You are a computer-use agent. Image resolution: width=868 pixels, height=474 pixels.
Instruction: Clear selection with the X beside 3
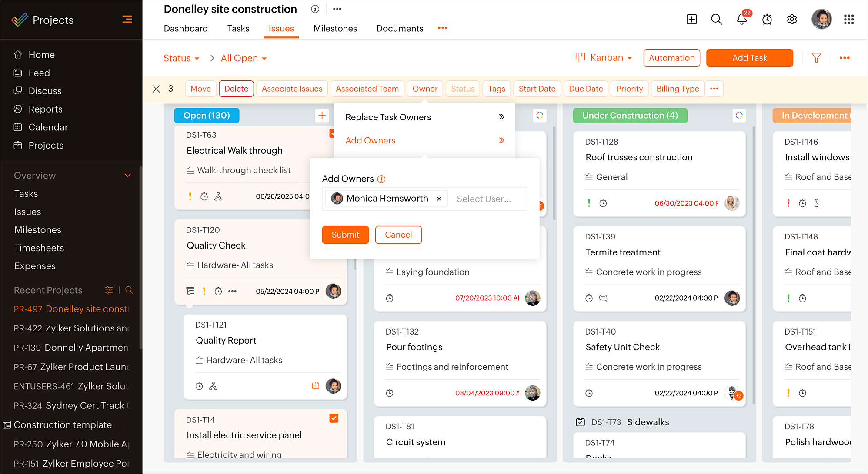(156, 89)
